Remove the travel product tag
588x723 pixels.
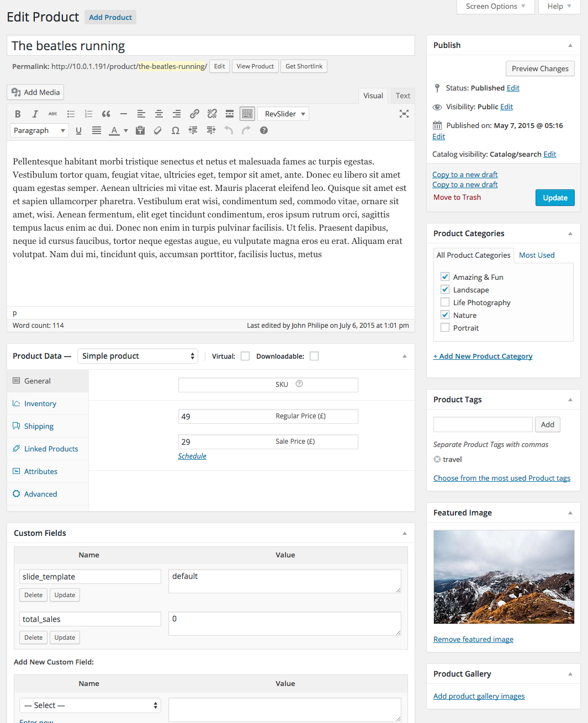coord(437,459)
